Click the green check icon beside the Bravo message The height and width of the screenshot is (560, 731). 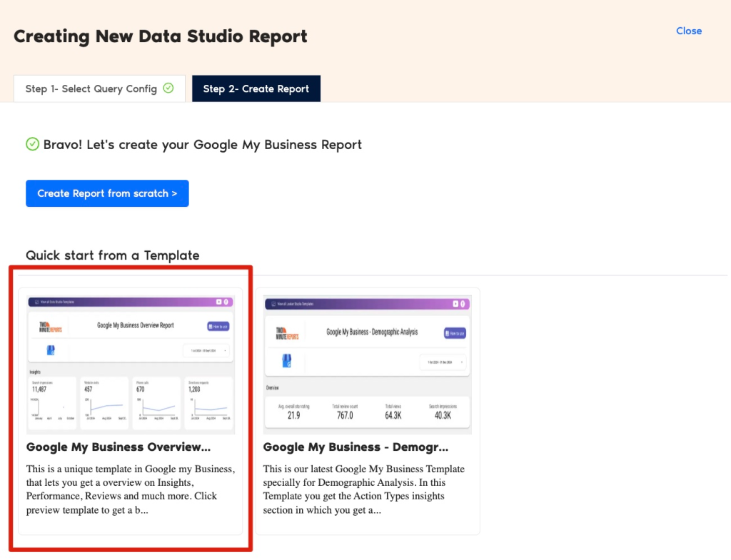pos(32,144)
